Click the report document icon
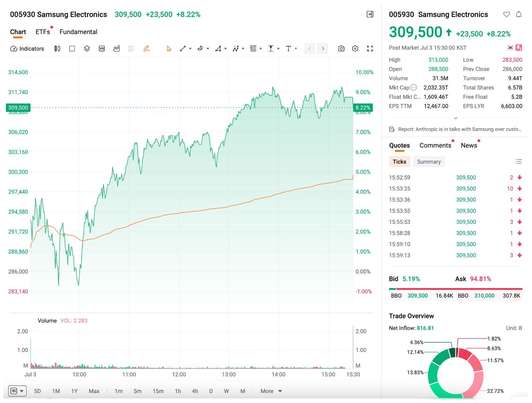This screenshot has width=532, height=403. 392,129
